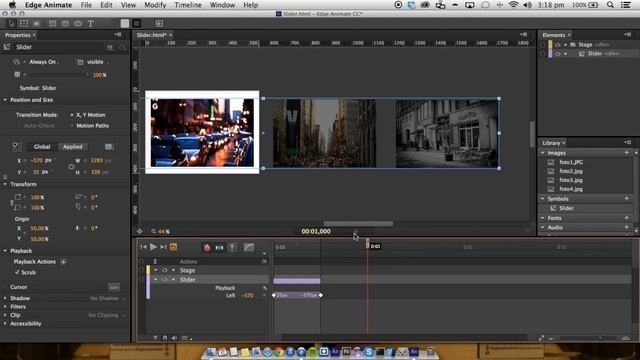Select the Transform tool in toolbar
Image resolution: width=640 pixels, height=360 pixels.
(24, 23)
